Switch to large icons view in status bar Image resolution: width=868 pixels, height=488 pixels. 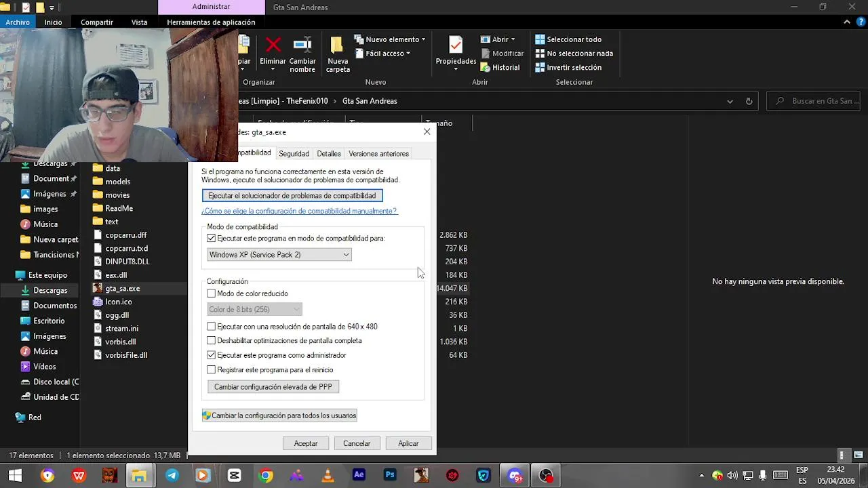pos(859,455)
